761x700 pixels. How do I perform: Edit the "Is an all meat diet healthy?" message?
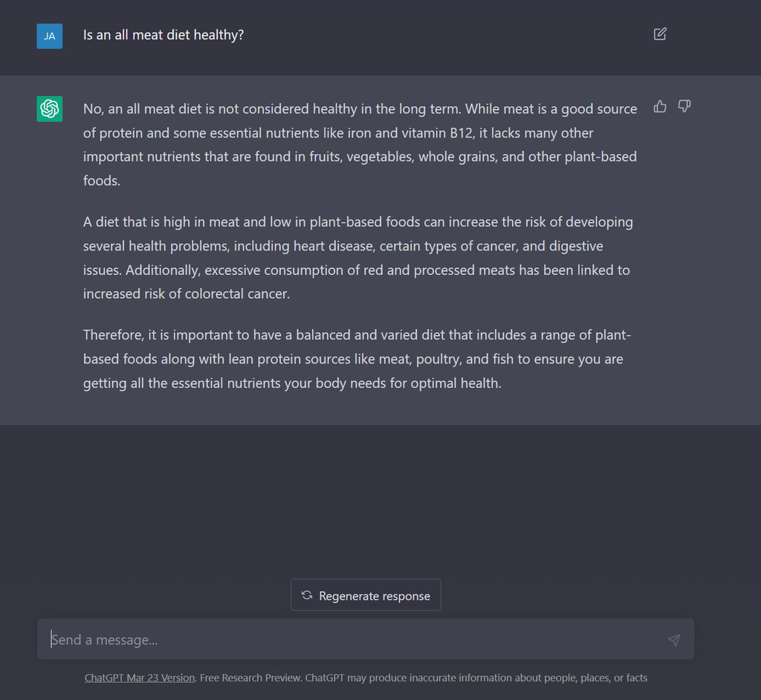pos(660,34)
